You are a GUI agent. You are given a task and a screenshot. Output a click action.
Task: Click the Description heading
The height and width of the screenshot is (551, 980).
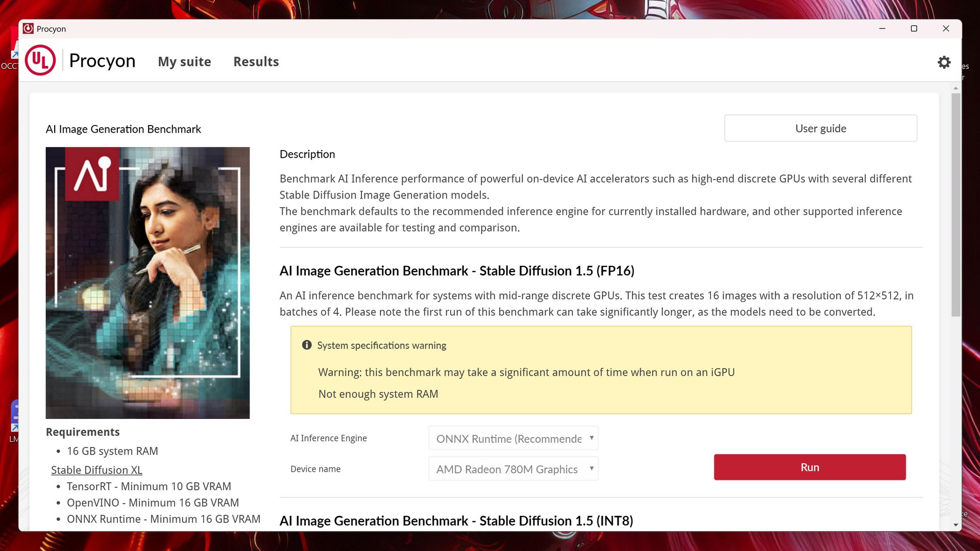pos(307,154)
